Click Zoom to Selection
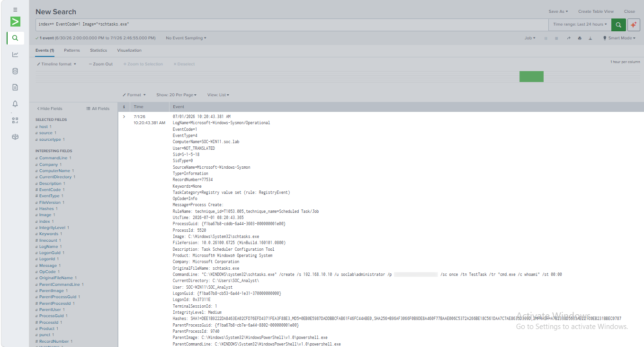Image resolution: width=644 pixels, height=347 pixels. 143,64
